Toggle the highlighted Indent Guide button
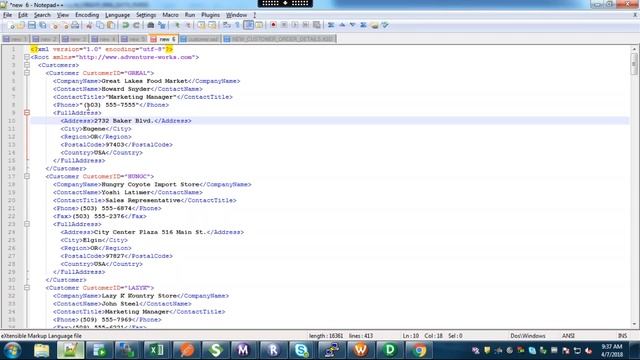Viewport: 640px width, 360px height. pos(248,25)
